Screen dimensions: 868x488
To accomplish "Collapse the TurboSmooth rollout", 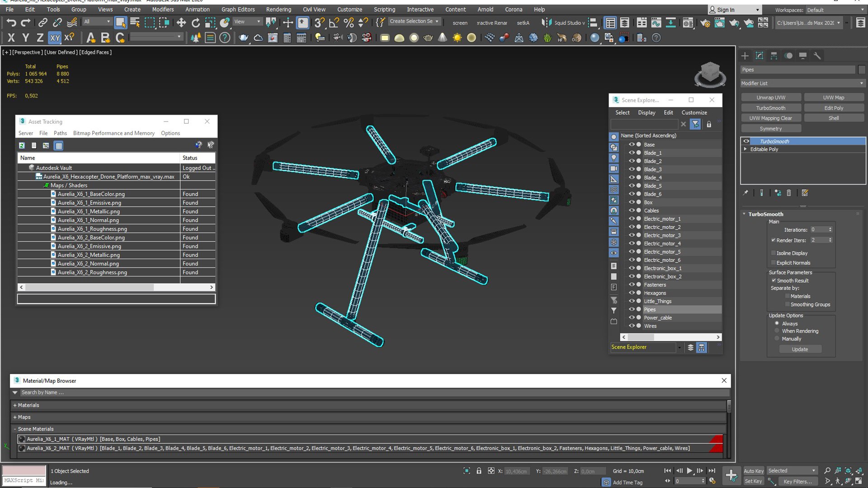I will click(x=744, y=214).
